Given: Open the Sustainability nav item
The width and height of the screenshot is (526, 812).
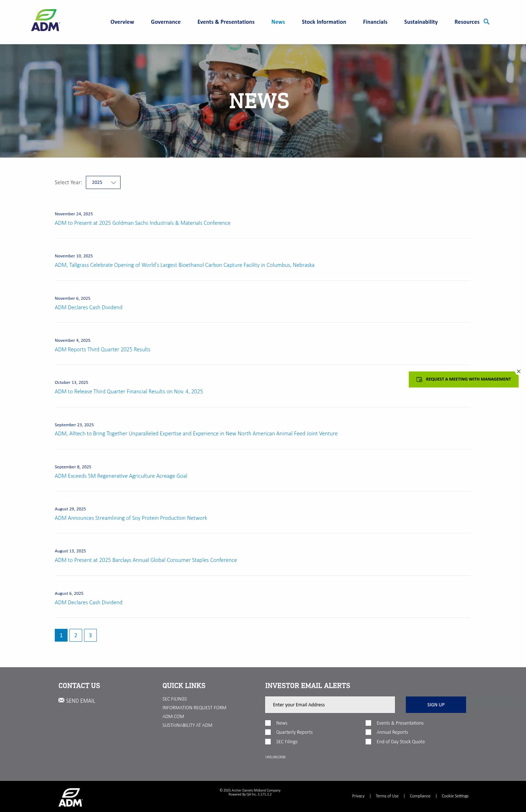Looking at the screenshot, I should click(x=421, y=22).
